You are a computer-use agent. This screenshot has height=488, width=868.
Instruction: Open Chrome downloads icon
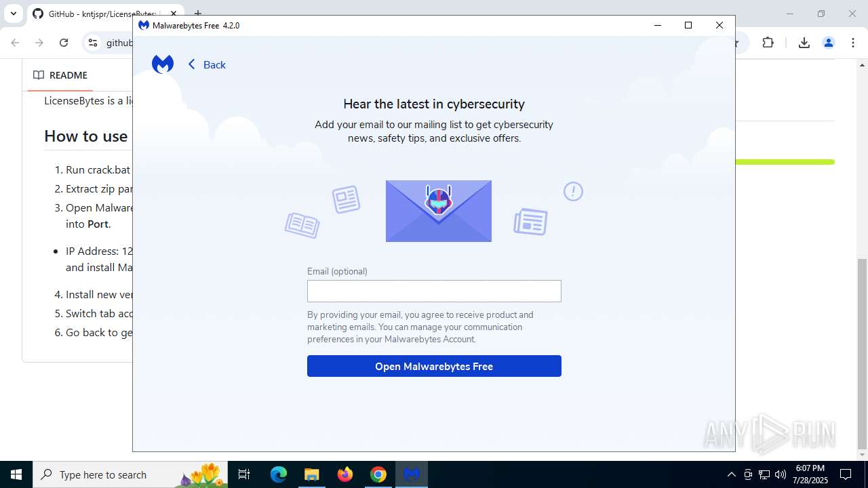(804, 43)
